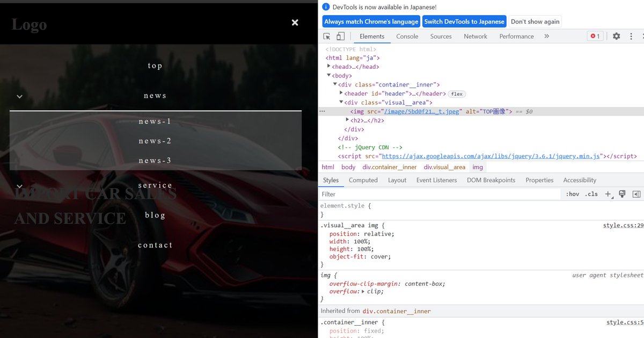Open the news menu link
This screenshot has height=338, width=644.
pos(155,96)
